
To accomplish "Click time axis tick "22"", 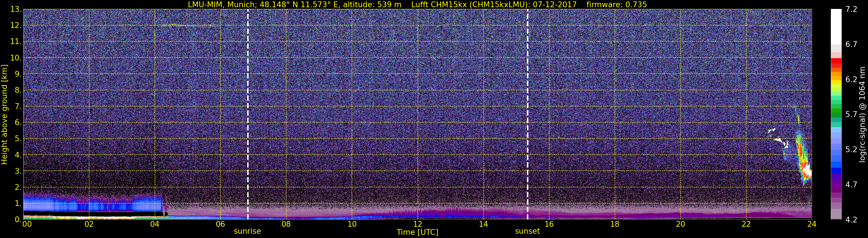I will tap(746, 224).
